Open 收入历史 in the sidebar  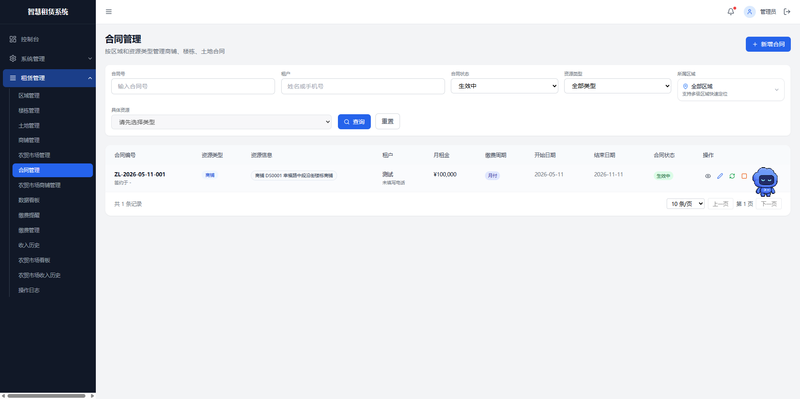click(29, 245)
